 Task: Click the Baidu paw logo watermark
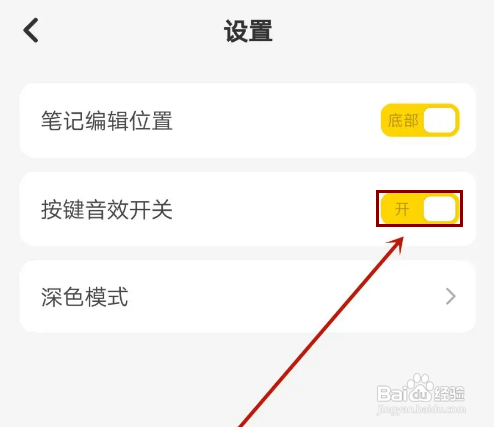(418, 383)
